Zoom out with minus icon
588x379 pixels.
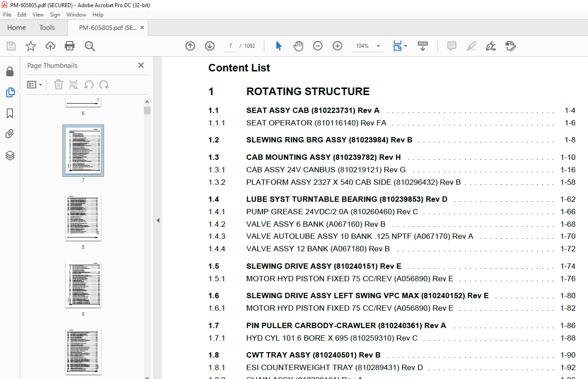(318, 46)
